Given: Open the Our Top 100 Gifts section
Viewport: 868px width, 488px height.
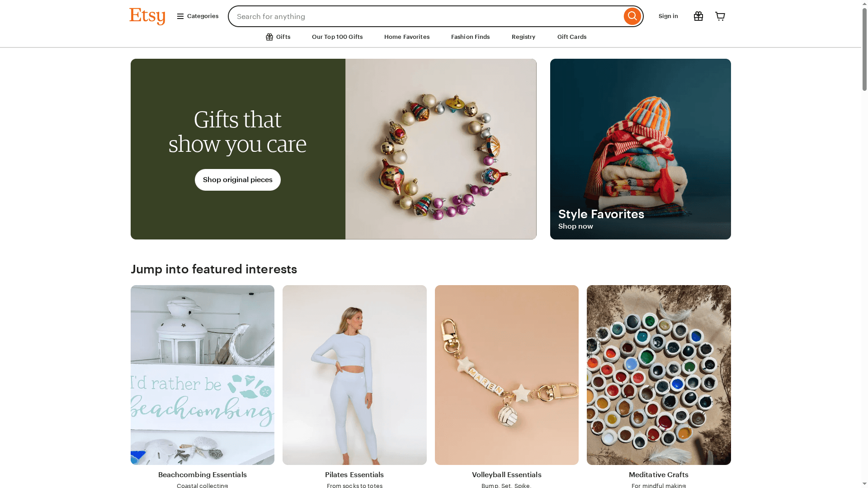Looking at the screenshot, I should [x=337, y=37].
